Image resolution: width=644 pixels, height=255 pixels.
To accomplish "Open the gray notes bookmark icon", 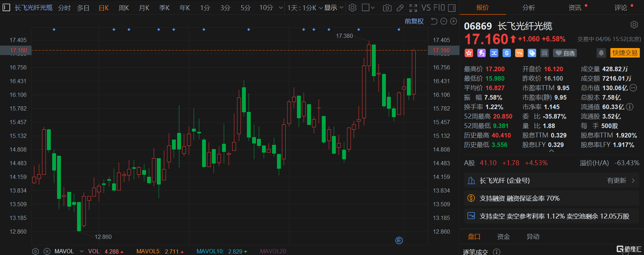I will point(545,53).
